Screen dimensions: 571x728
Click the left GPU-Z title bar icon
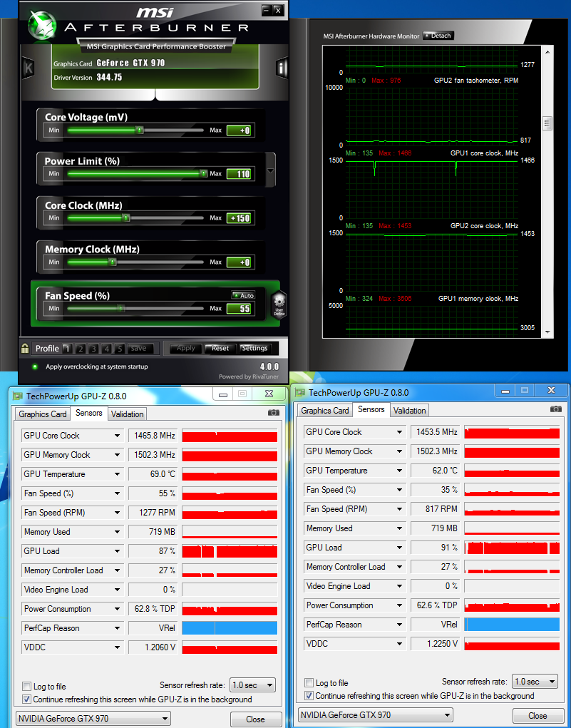pos(18,396)
